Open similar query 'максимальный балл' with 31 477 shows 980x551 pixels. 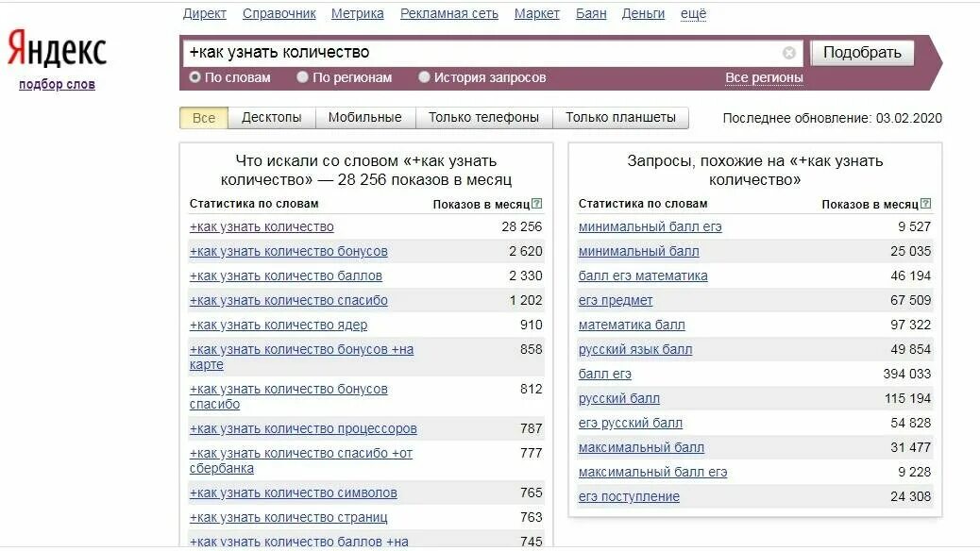tap(641, 447)
